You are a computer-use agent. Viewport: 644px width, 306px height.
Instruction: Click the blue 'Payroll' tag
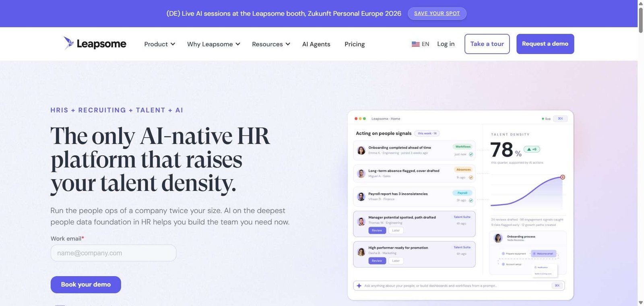tap(462, 193)
